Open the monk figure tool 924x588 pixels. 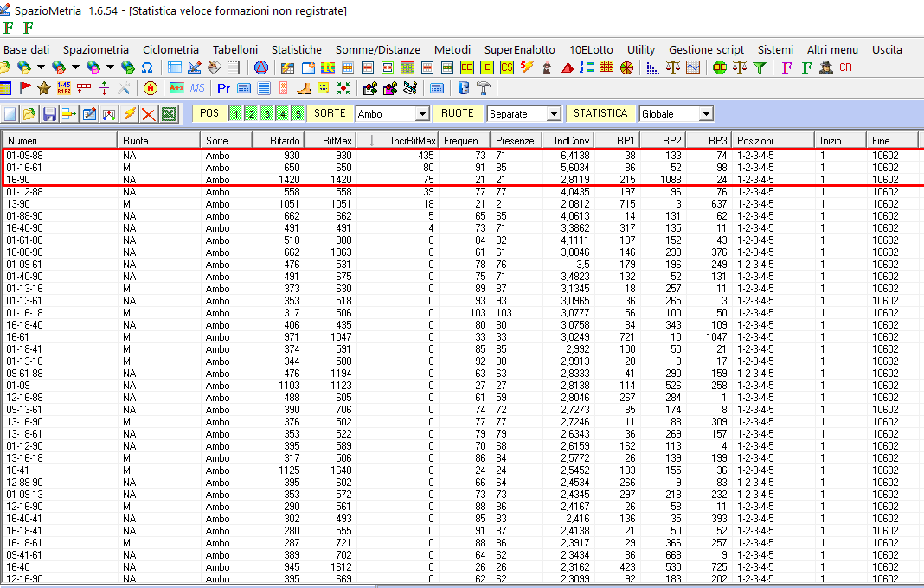click(x=547, y=67)
